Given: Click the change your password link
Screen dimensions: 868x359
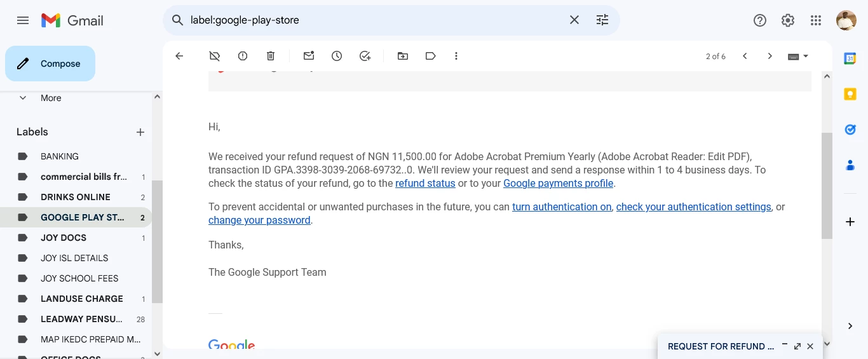Looking at the screenshot, I should [259, 220].
